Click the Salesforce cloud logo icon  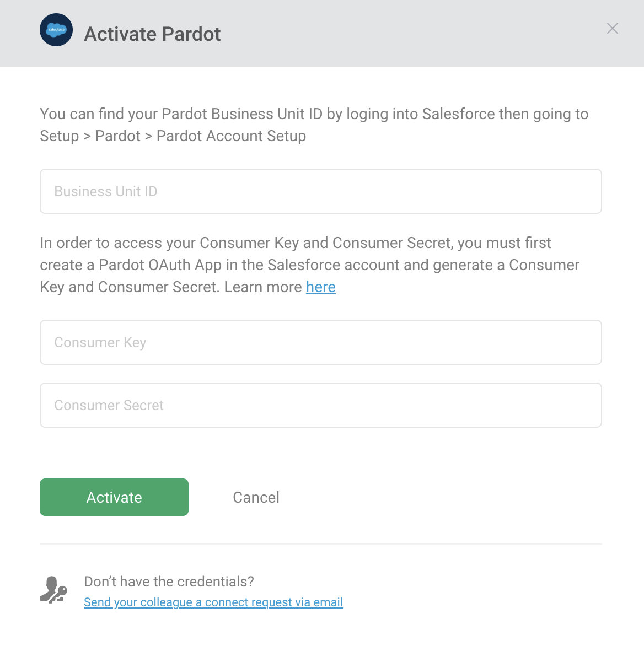(x=56, y=30)
